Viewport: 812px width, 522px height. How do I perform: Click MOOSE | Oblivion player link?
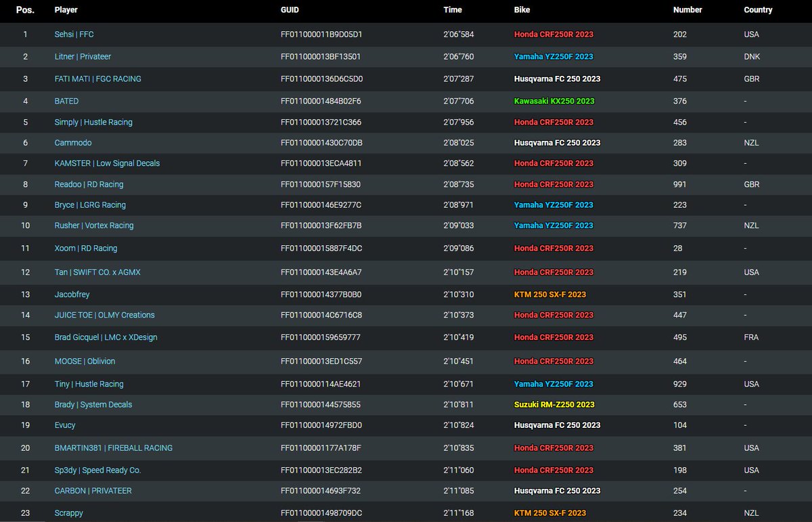coord(85,361)
